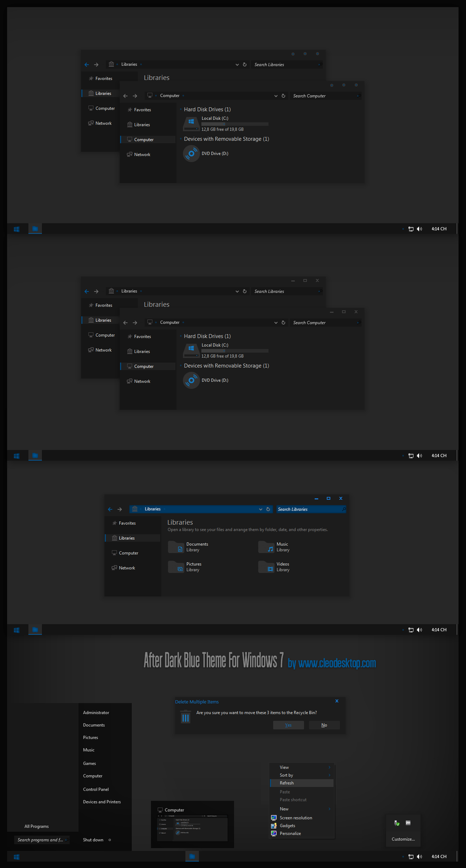
Task: Select Refresh in the context menu
Action: (302, 783)
